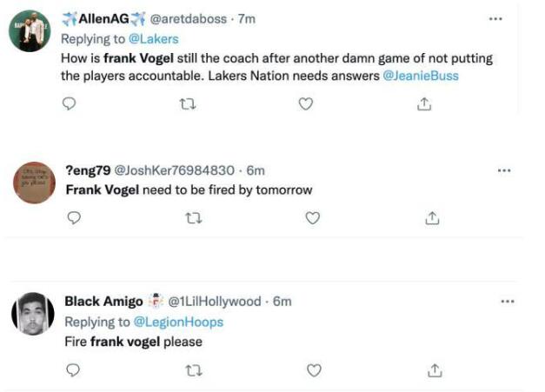The image size is (545, 392).
Task: Like AllenAG's tweet mentioning JeanieBuss
Action: point(305,103)
